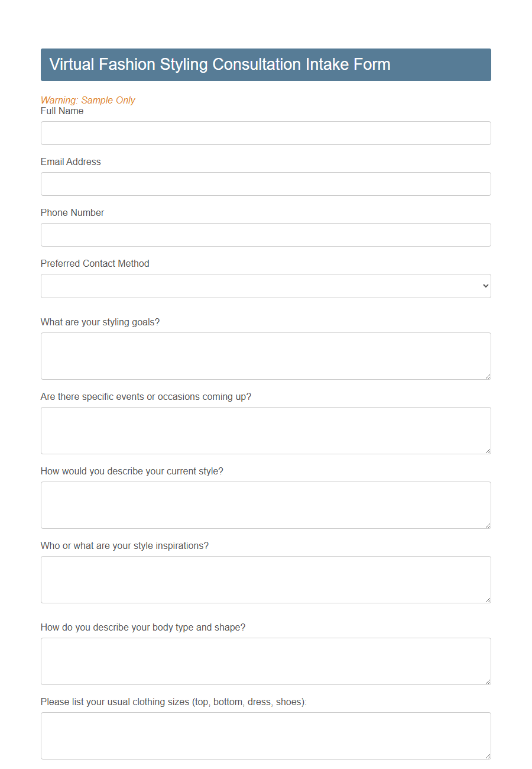The image size is (532, 769).
Task: Click into the styling goals text area
Action: 265,355
